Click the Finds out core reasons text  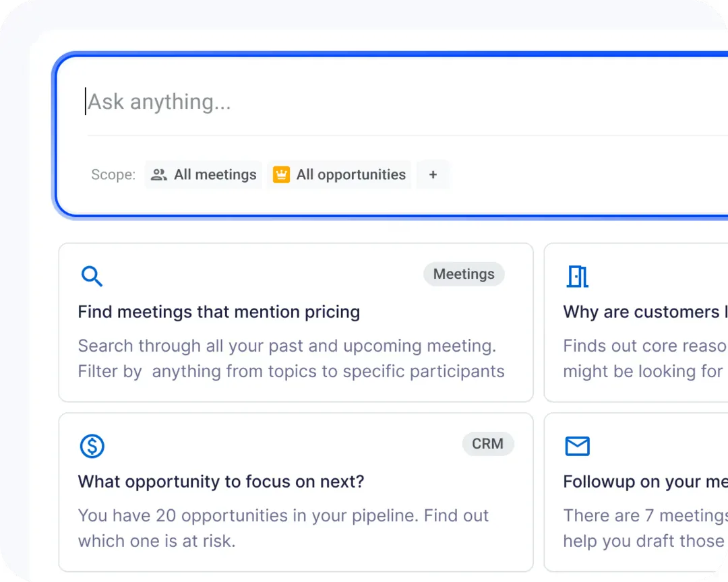(x=645, y=359)
